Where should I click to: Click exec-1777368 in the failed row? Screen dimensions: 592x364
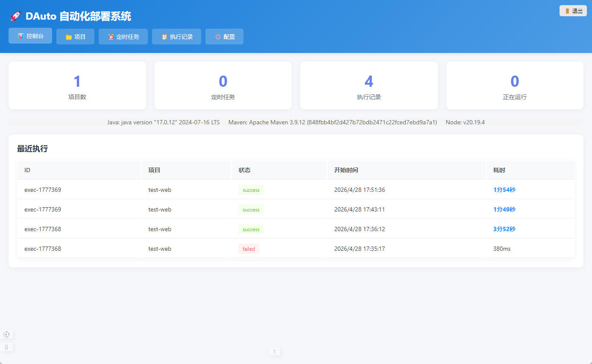coord(43,249)
